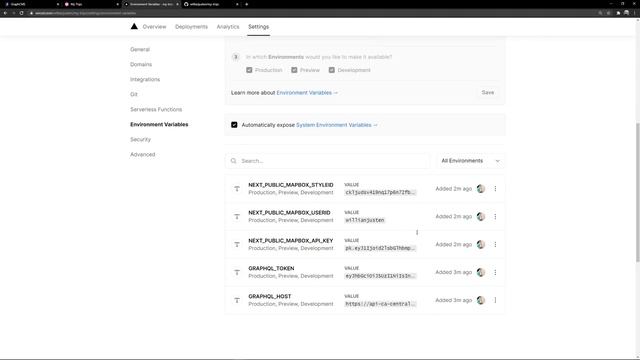Click type icon for NEXT_PUBLIC_MAPBOX_USERID

coord(237,216)
